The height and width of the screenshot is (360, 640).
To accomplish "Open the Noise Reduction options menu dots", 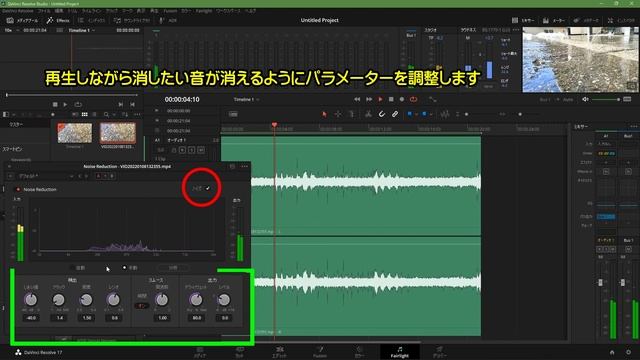I will [244, 167].
